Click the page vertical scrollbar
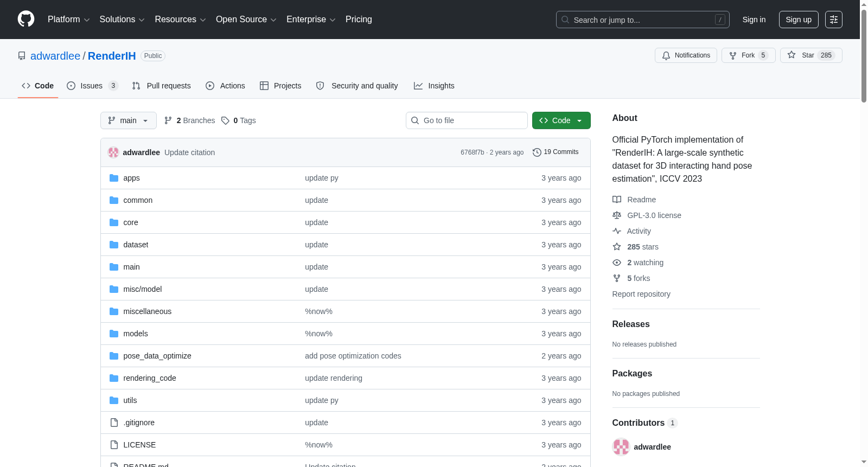868x467 pixels. coord(864,233)
